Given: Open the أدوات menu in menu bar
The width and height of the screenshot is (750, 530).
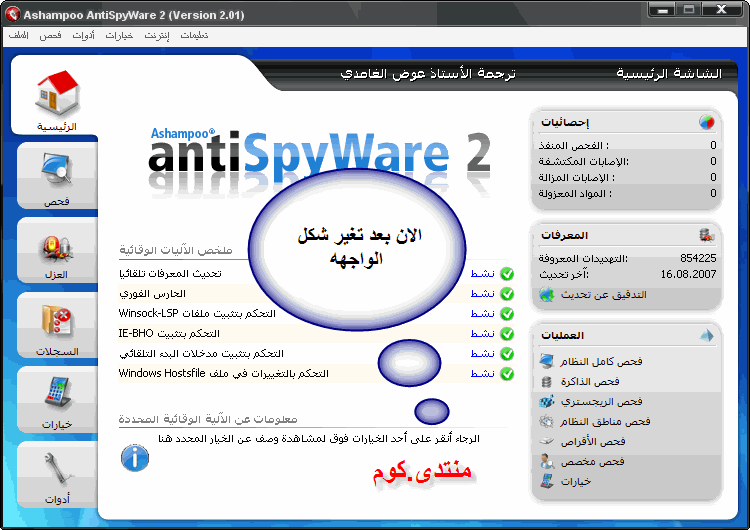Looking at the screenshot, I should (x=83, y=35).
